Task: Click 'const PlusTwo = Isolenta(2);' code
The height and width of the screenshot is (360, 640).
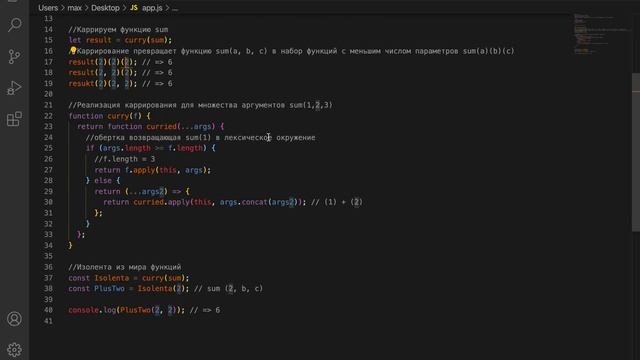Action: click(x=129, y=289)
